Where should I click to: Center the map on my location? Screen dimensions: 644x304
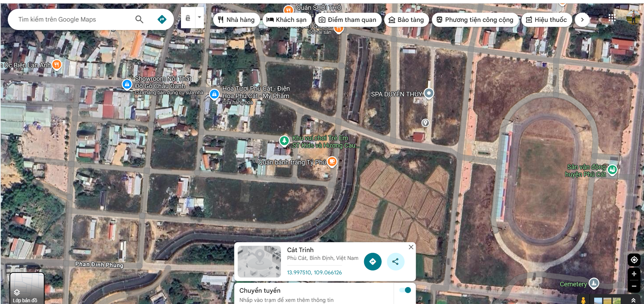[634, 260]
